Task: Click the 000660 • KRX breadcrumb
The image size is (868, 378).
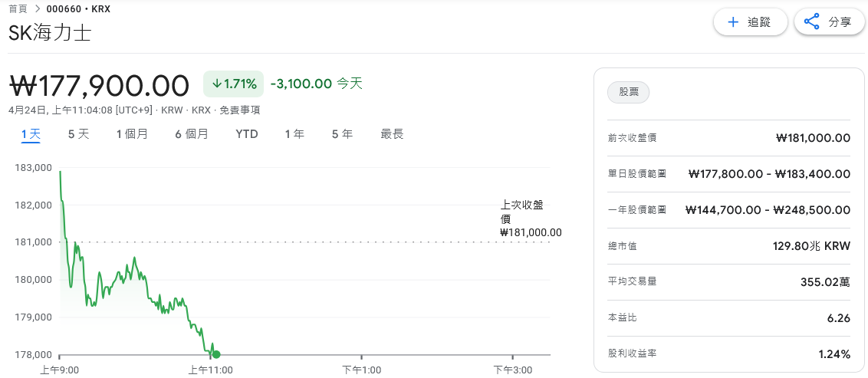Action: (79, 9)
